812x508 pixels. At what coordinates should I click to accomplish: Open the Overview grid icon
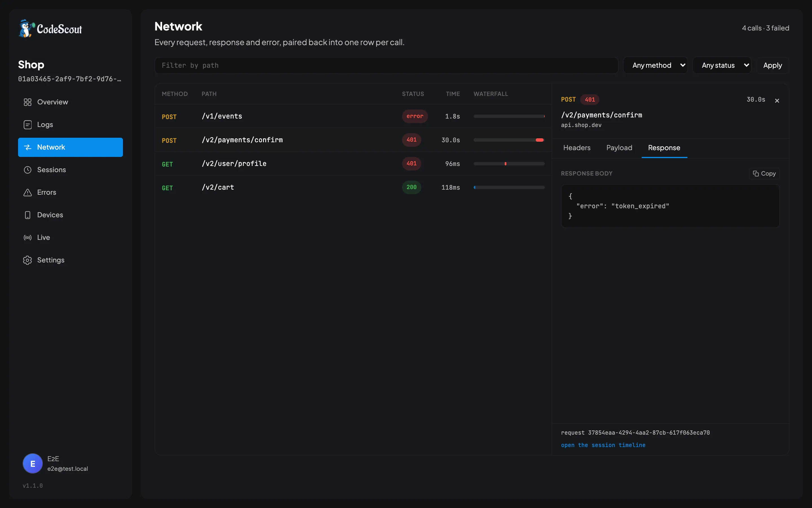tap(28, 102)
